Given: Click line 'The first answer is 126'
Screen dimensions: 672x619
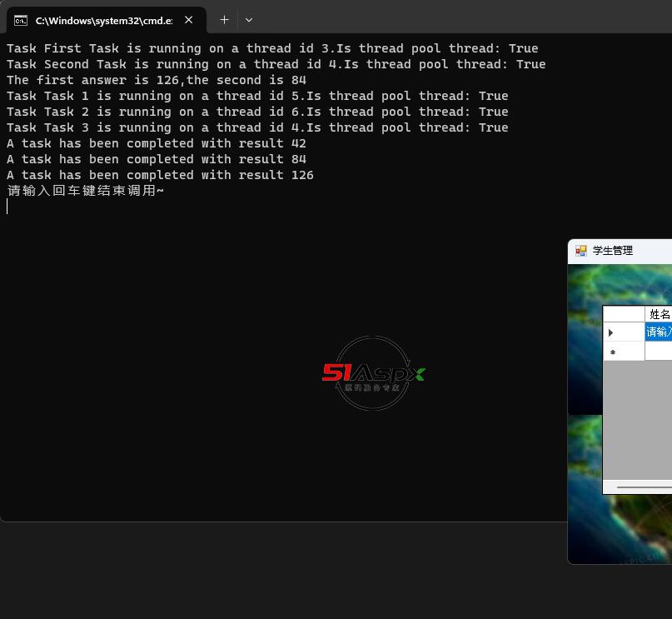Looking at the screenshot, I should click(157, 80).
